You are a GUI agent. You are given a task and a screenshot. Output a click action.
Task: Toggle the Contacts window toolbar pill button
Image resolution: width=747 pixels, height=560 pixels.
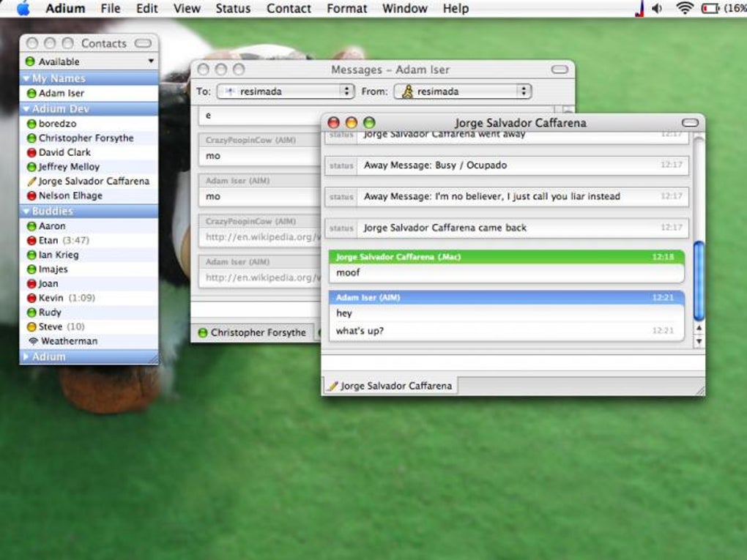(143, 43)
